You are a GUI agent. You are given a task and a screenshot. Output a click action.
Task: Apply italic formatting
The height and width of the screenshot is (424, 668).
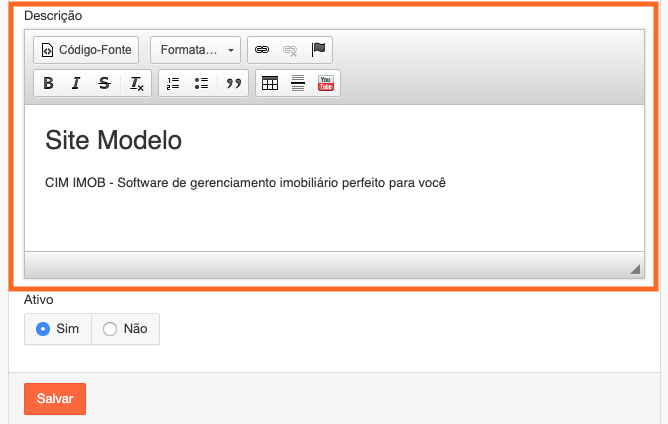(76, 84)
